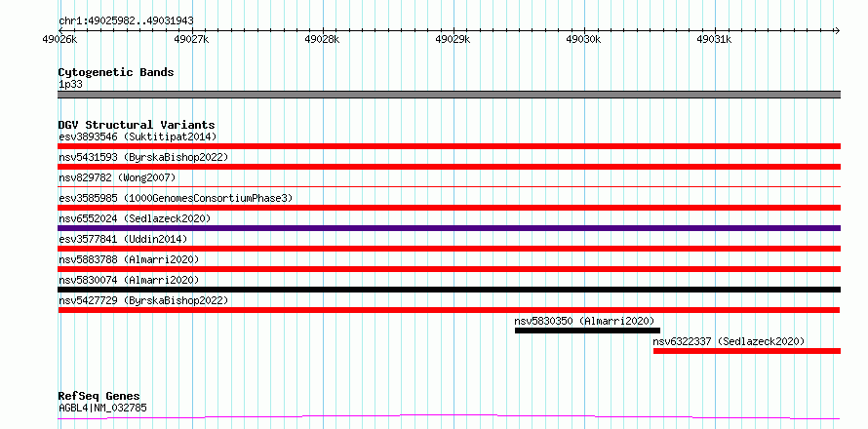The image size is (868, 429).
Task: Click the purple bar for nsv6552024
Action: 449,228
